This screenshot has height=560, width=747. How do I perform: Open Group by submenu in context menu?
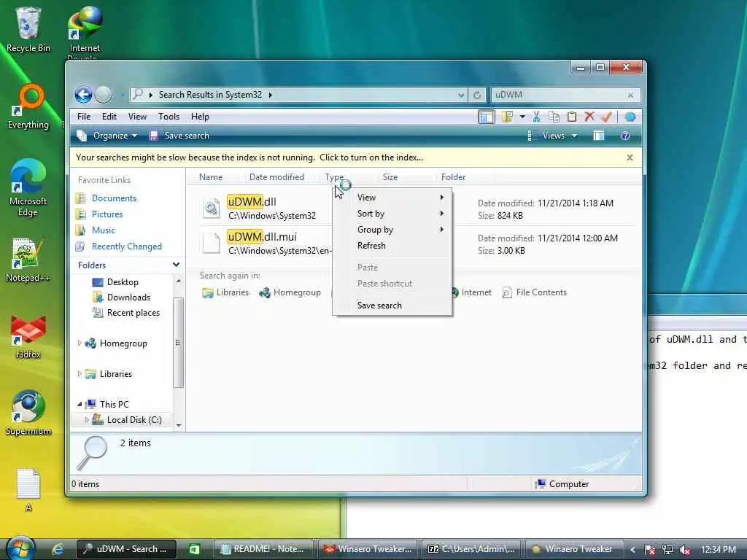point(392,230)
